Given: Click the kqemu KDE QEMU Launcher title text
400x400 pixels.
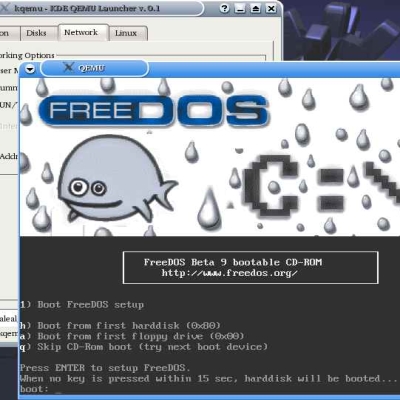Looking at the screenshot, I should point(87,8).
